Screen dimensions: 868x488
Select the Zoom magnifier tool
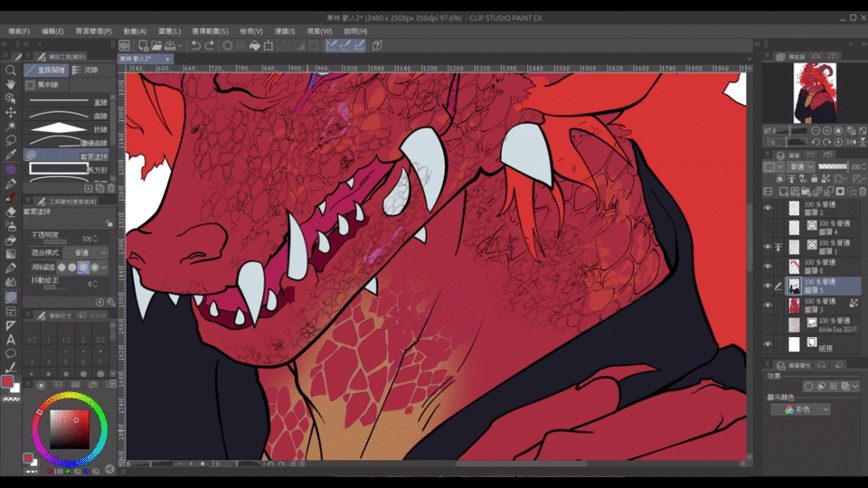tap(11, 70)
